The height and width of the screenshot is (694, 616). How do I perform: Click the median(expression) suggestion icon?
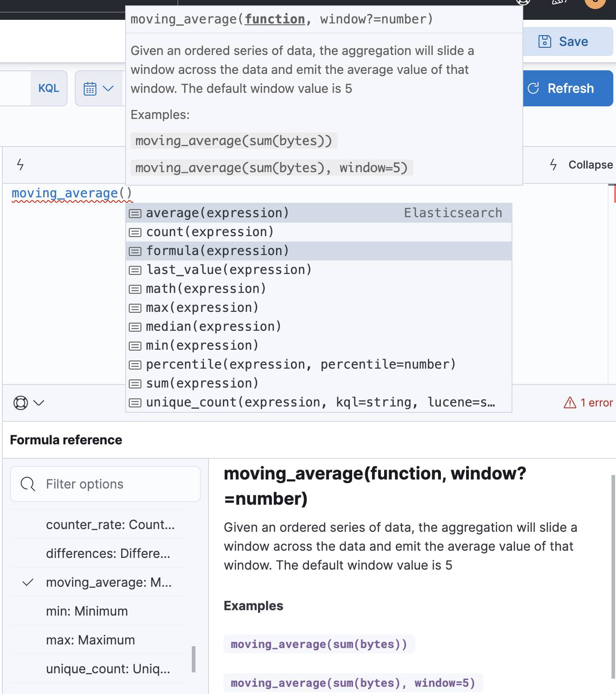(x=135, y=327)
